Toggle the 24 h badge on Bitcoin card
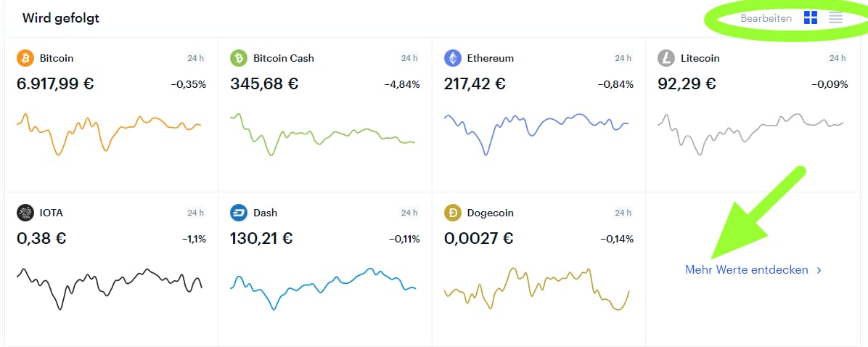 tap(195, 58)
